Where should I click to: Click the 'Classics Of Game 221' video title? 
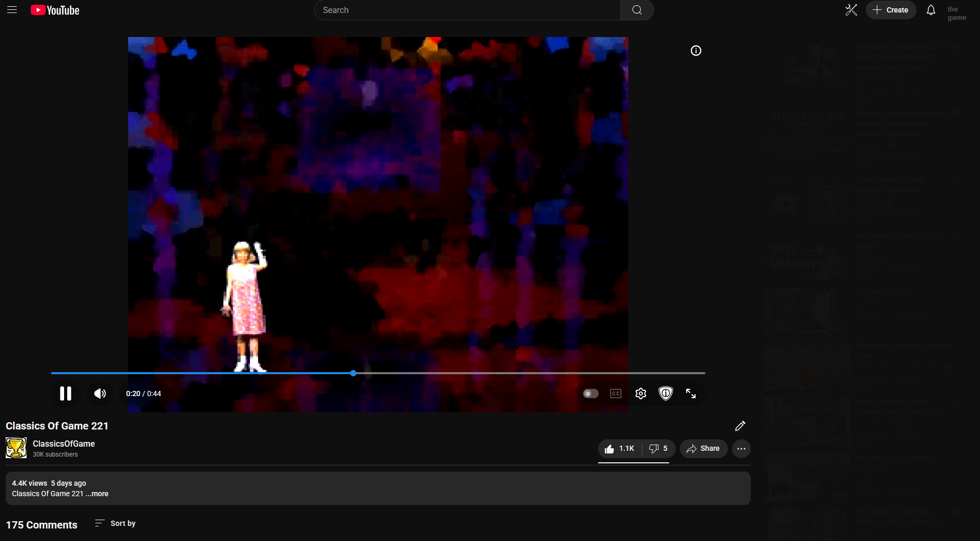tap(57, 426)
